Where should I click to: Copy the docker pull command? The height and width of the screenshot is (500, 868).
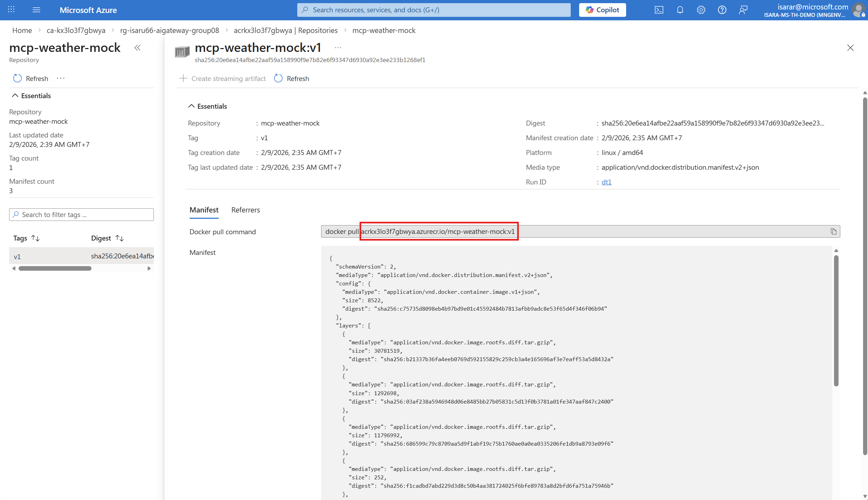tap(833, 231)
